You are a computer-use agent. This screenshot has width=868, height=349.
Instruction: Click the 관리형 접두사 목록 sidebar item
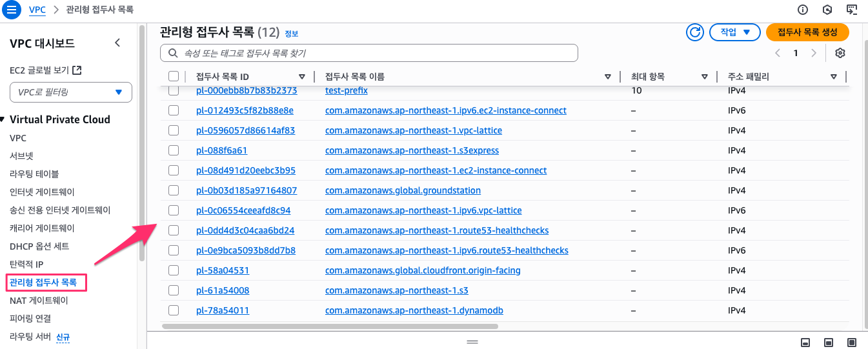pyautogui.click(x=43, y=283)
